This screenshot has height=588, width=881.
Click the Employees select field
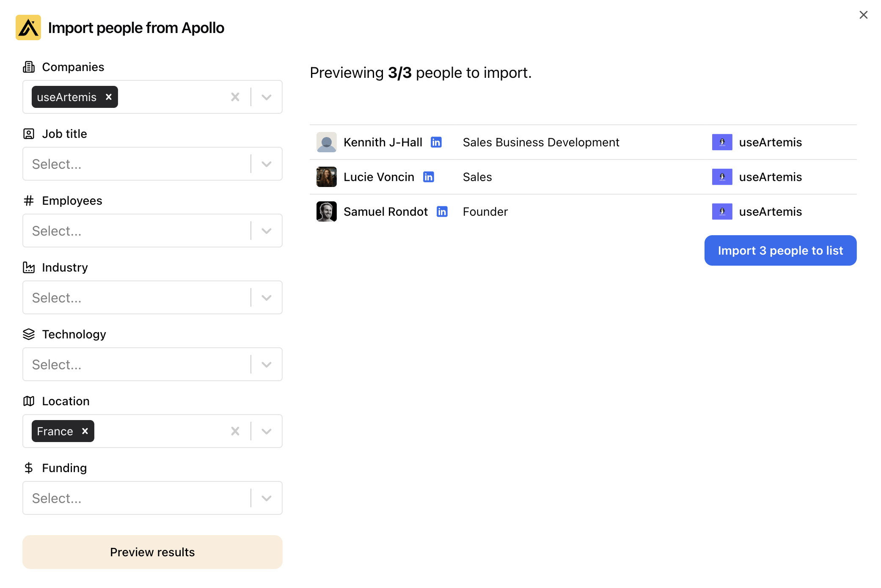pos(152,231)
